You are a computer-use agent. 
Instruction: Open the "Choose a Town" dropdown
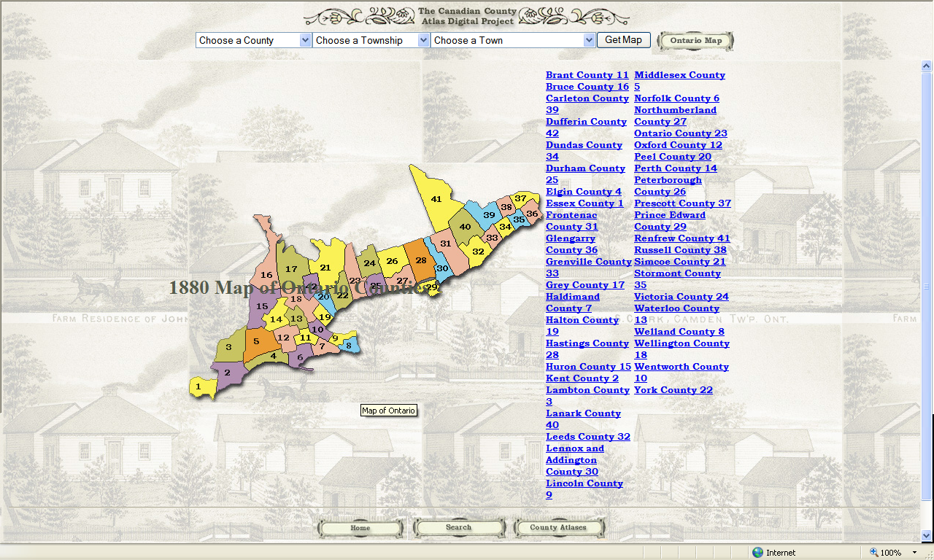pyautogui.click(x=512, y=40)
